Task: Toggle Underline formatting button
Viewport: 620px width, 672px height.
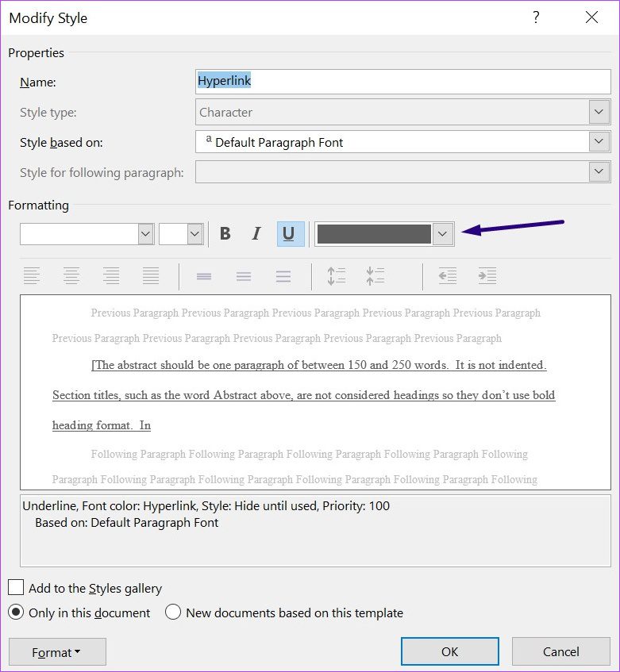Action: point(289,233)
